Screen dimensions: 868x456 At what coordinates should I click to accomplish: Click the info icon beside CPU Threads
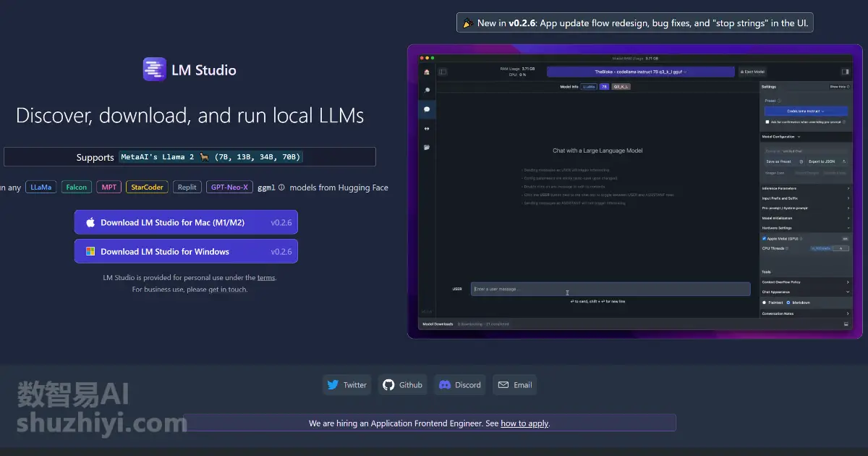tap(787, 248)
